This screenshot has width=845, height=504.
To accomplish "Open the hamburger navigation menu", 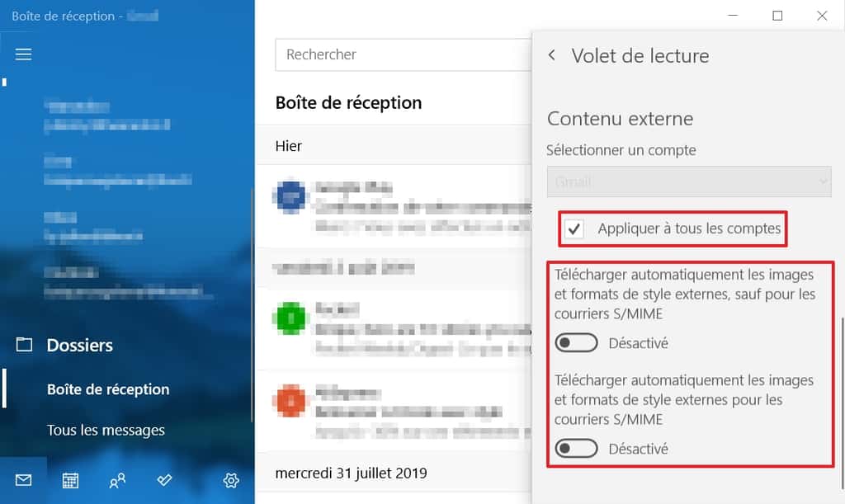I will coord(23,54).
